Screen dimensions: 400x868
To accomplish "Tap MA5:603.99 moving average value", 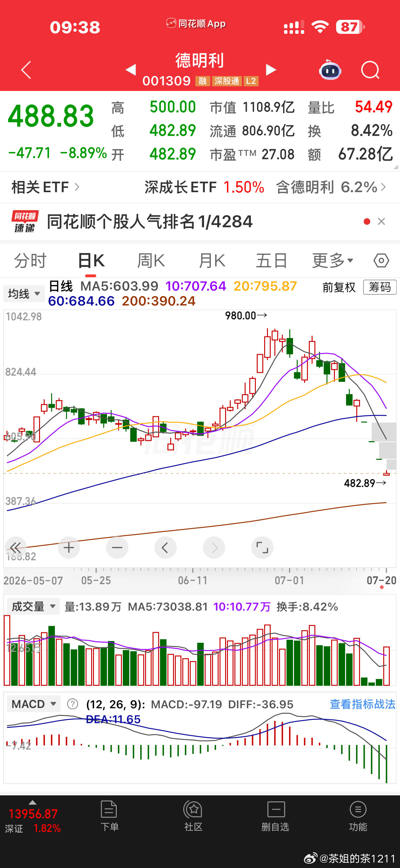I will pos(119,287).
